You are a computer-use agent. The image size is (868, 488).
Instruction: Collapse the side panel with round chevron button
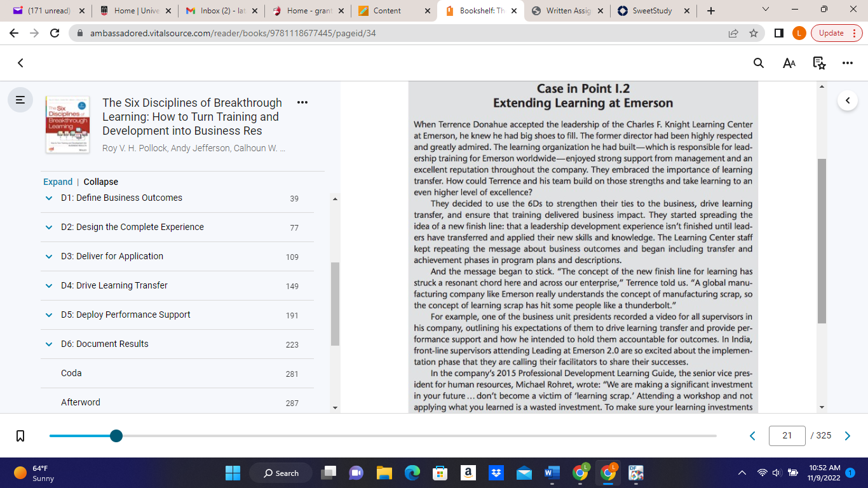click(848, 100)
